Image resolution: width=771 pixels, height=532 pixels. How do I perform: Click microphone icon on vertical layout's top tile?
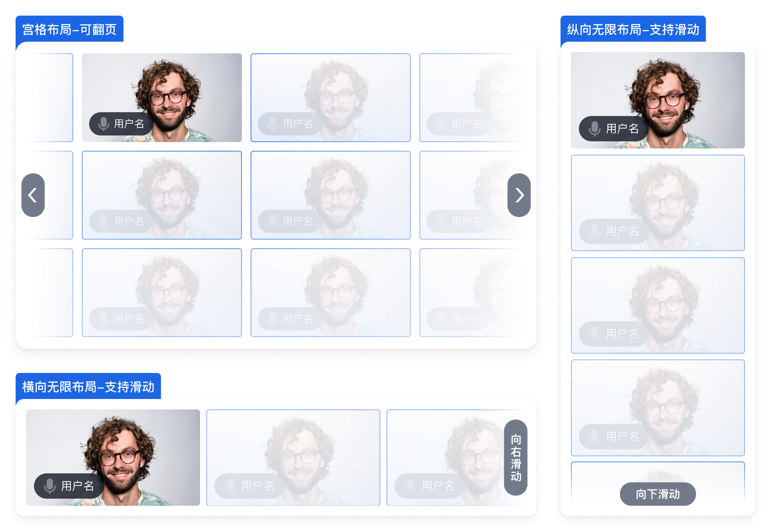(594, 128)
